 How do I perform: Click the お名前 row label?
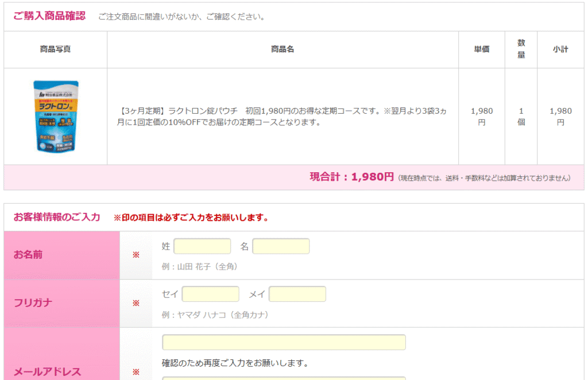pyautogui.click(x=28, y=255)
